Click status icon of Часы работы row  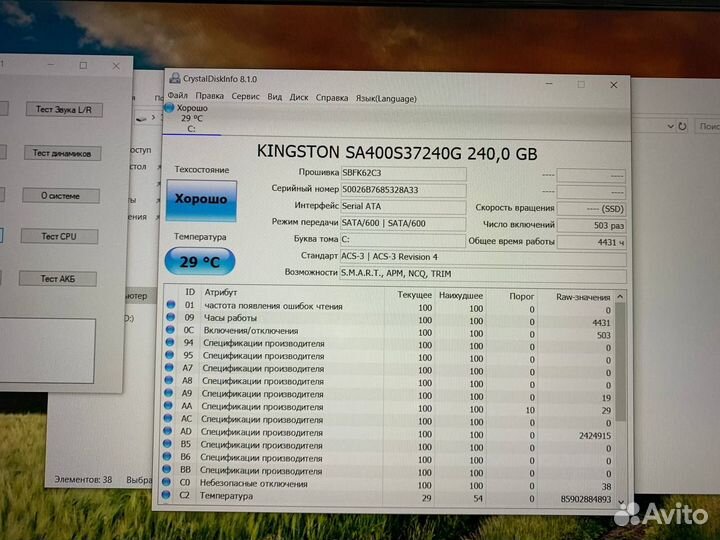[170, 317]
